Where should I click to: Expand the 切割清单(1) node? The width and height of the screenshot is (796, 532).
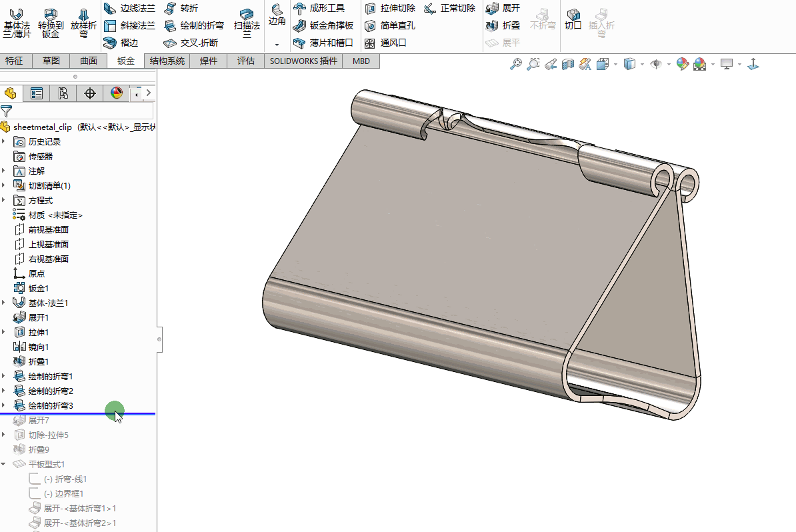click(4, 185)
